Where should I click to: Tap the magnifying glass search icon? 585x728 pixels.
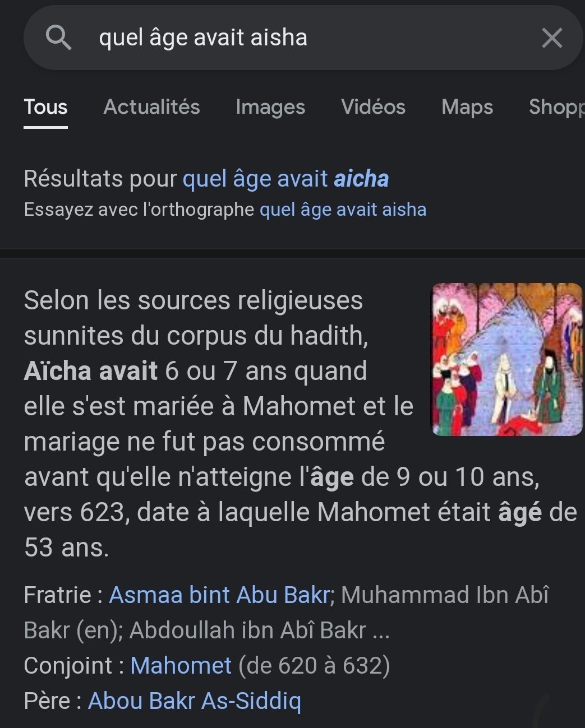58,38
